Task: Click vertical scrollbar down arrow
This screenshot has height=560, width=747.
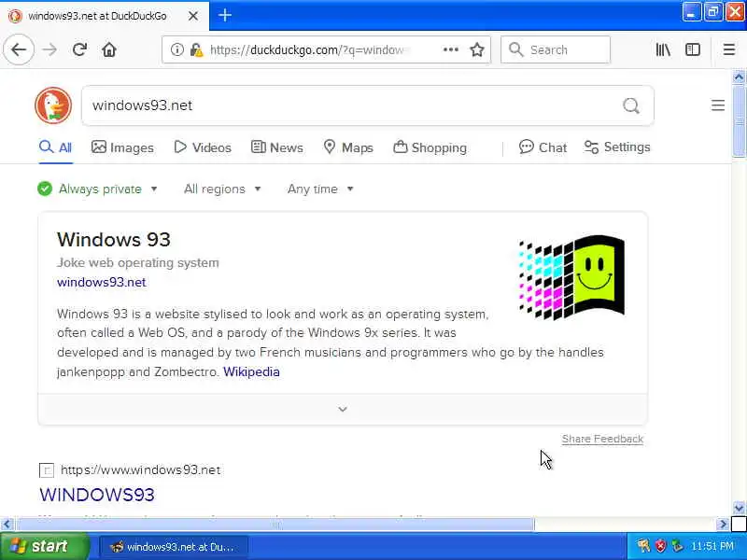Action: [739, 508]
